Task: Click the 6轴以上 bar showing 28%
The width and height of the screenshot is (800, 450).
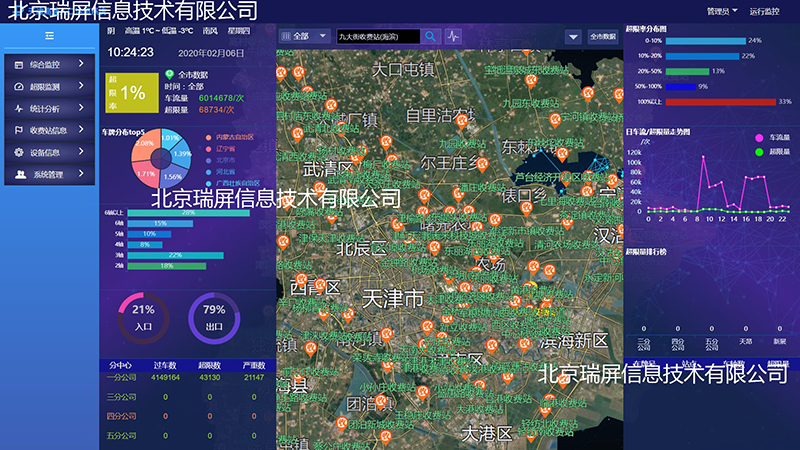Action: 188,213
